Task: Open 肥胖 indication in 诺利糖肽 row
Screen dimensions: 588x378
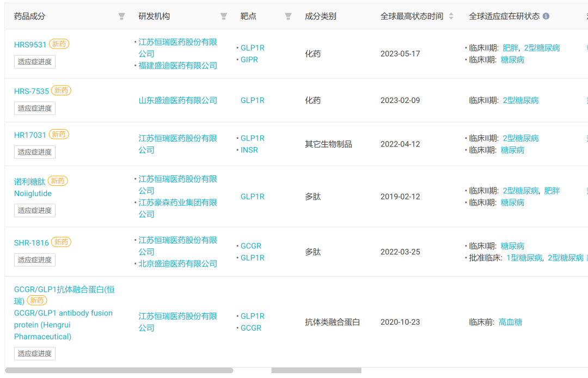Action: (x=552, y=191)
